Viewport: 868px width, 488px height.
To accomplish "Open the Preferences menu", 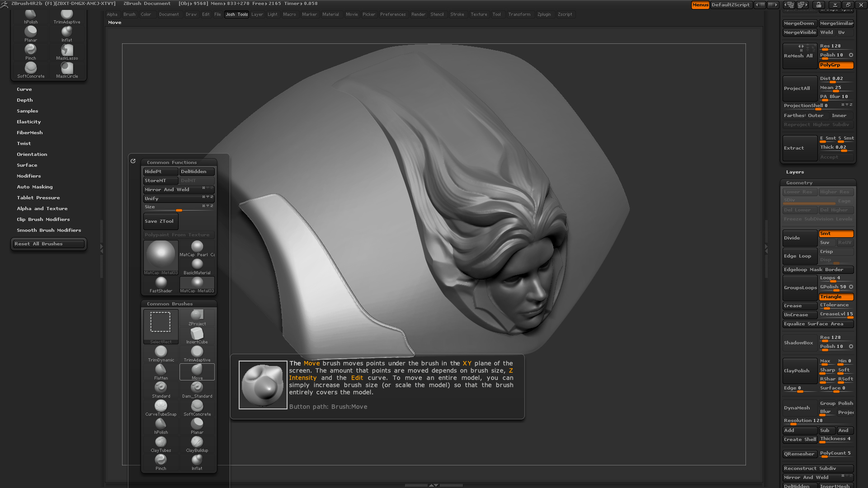I will pyautogui.click(x=393, y=14).
